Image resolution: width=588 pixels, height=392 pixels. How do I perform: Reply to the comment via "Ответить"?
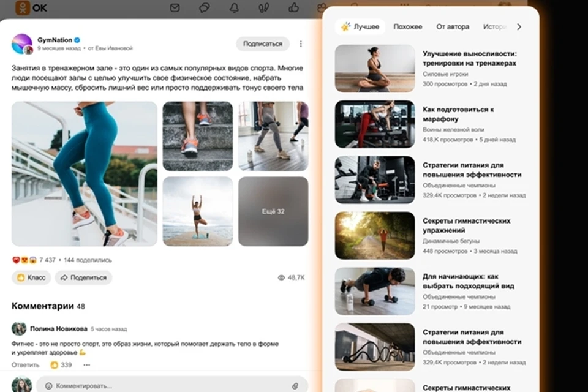(x=26, y=365)
